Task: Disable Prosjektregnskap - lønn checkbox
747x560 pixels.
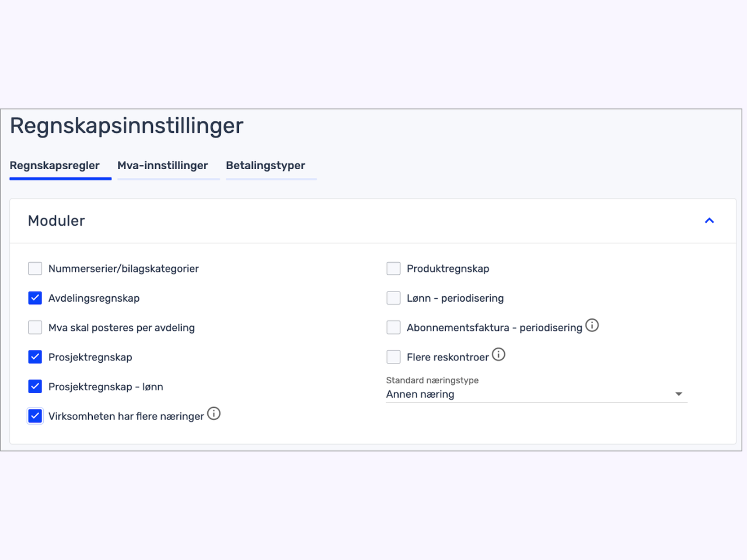Action: click(x=35, y=386)
